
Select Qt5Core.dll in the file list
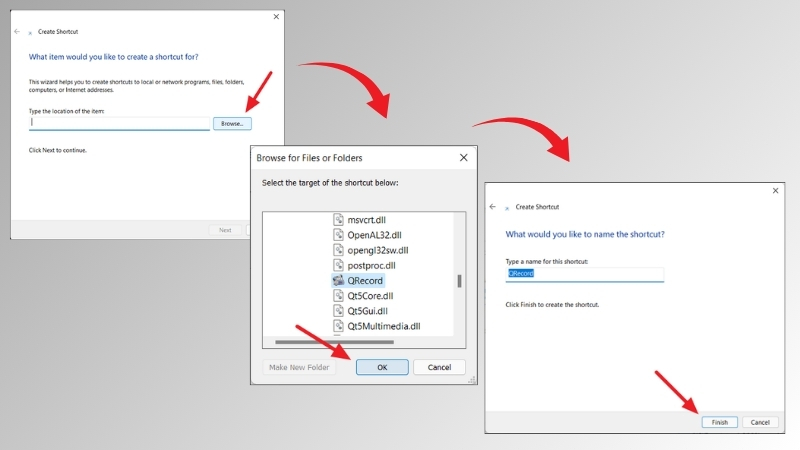click(x=370, y=296)
